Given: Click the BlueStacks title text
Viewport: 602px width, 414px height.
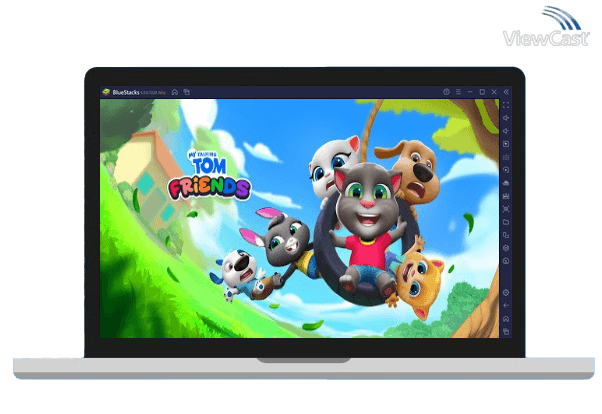Looking at the screenshot, I should 126,92.
